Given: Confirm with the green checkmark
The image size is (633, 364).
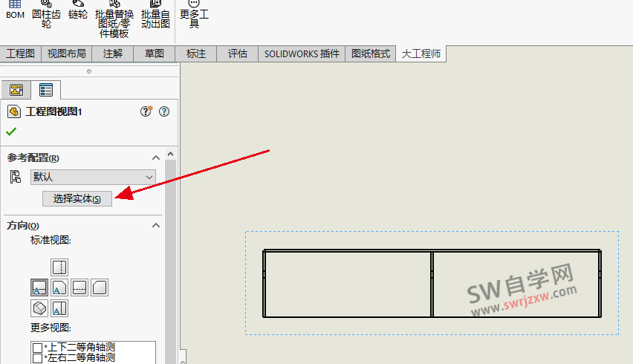Looking at the screenshot, I should click(11, 131).
